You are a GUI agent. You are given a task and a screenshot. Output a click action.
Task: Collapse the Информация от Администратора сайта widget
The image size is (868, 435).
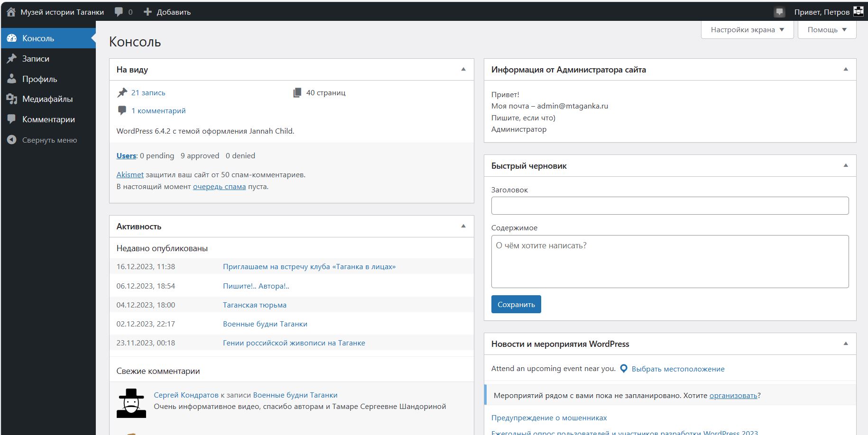tap(846, 69)
